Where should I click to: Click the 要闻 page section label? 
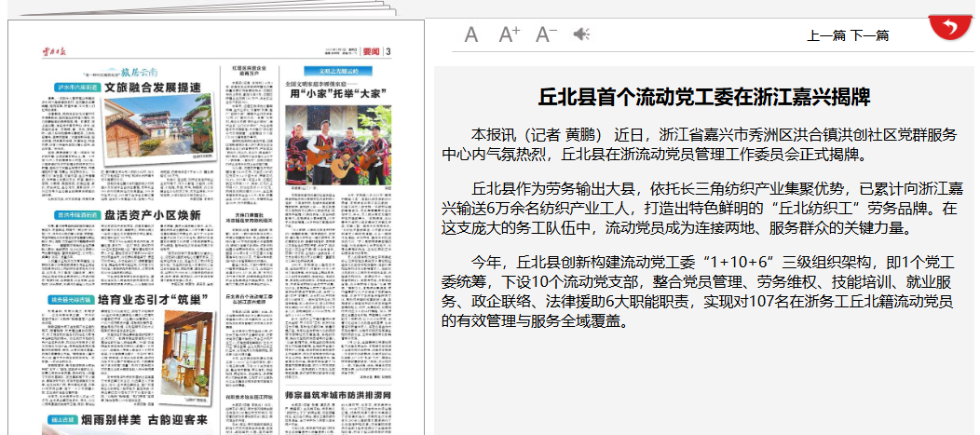tap(372, 51)
